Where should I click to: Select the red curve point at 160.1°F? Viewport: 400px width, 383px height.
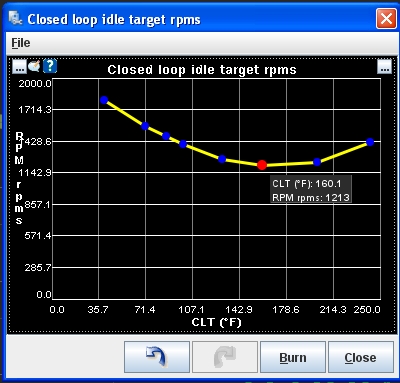262,165
